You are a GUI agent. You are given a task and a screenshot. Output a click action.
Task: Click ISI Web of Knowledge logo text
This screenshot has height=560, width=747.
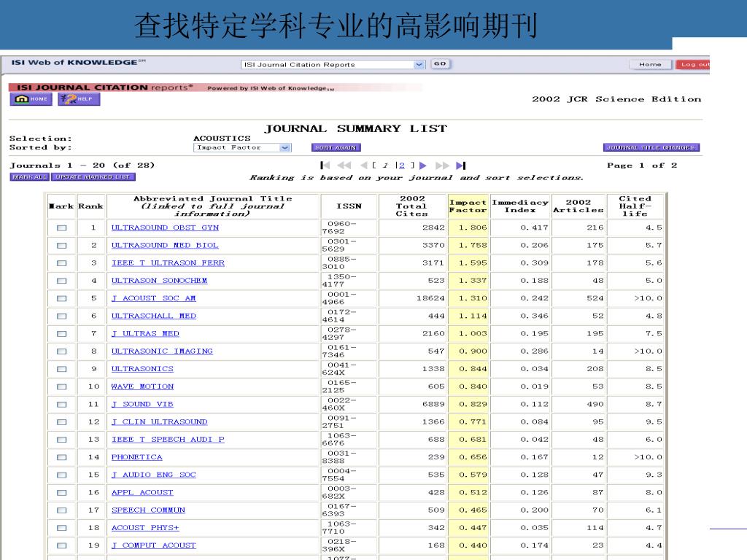click(79, 63)
